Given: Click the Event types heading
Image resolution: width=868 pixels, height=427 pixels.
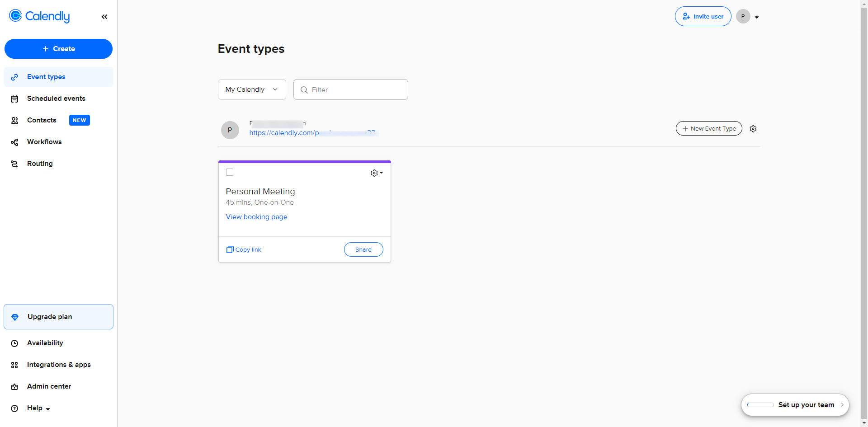Looking at the screenshot, I should coord(251,49).
